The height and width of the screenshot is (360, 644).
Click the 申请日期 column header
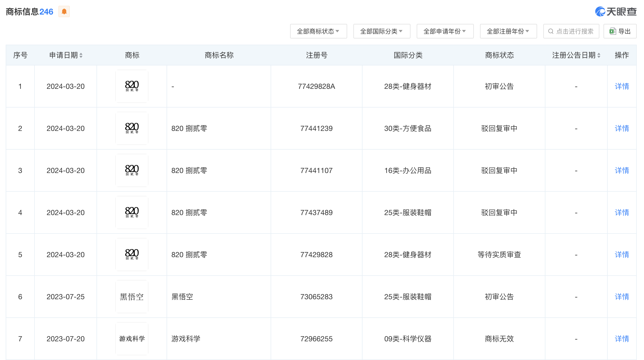pyautogui.click(x=64, y=55)
